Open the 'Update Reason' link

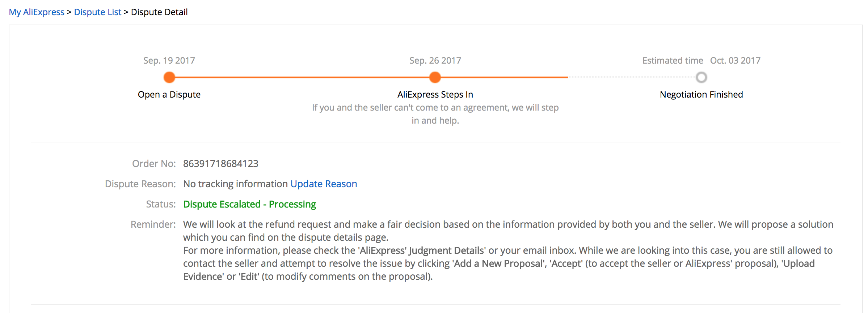click(323, 184)
